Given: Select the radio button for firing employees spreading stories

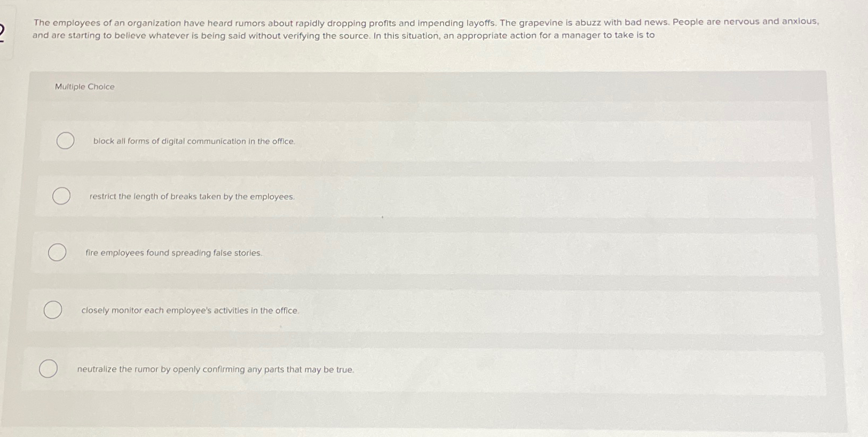Looking at the screenshot, I should [57, 252].
